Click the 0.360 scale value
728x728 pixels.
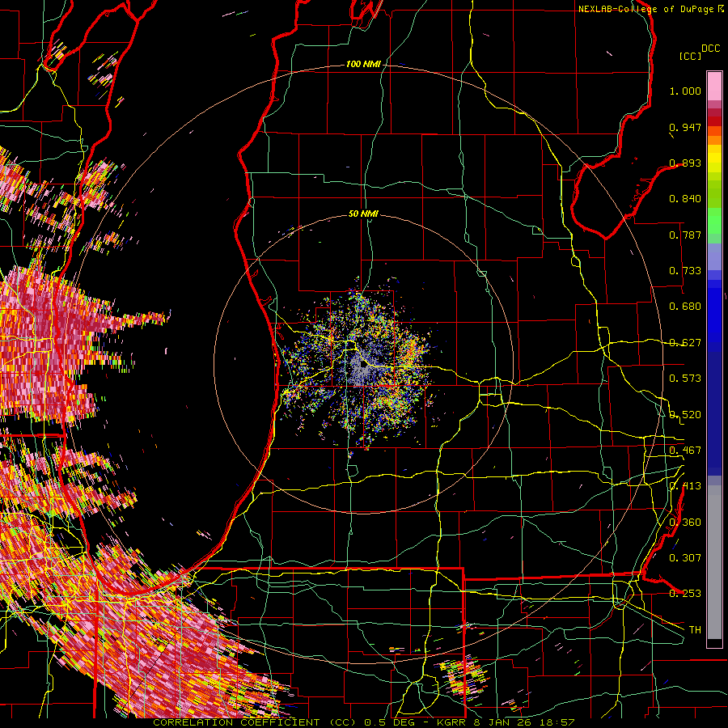(x=685, y=523)
